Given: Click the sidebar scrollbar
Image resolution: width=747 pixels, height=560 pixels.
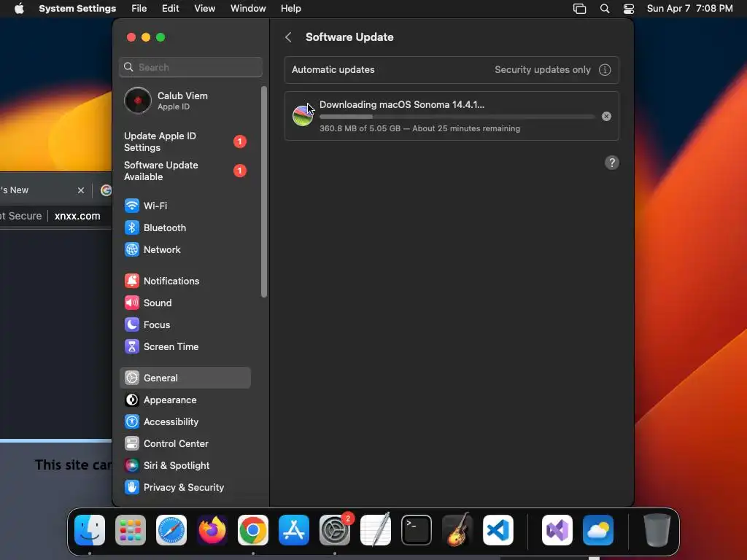Looking at the screenshot, I should pos(264,192).
